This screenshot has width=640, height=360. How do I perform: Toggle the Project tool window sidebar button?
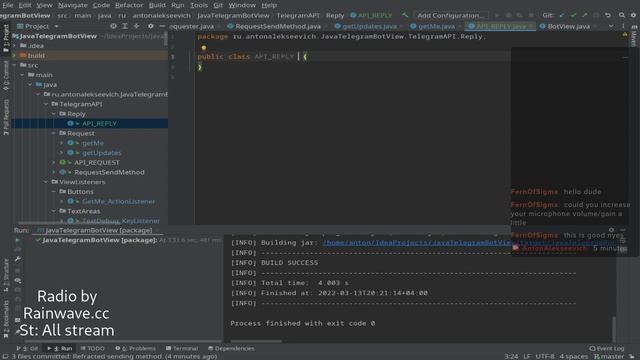(x=6, y=38)
